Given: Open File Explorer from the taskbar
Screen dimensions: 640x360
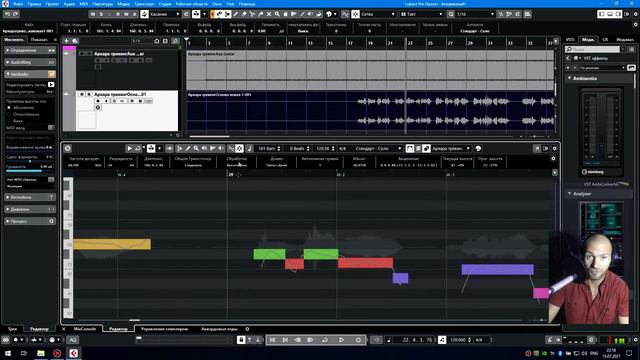Looking at the screenshot, I should (41, 353).
